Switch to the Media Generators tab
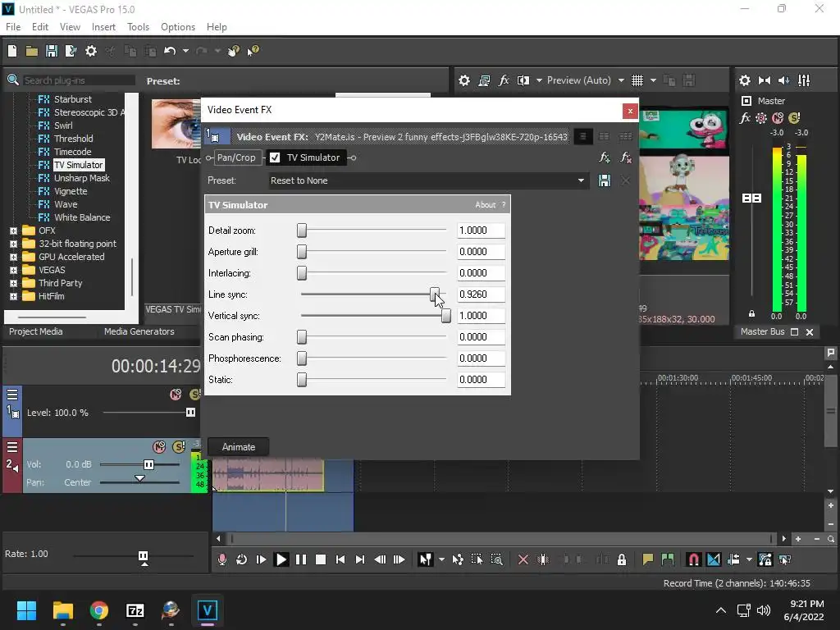Image resolution: width=840 pixels, height=630 pixels. click(x=139, y=331)
